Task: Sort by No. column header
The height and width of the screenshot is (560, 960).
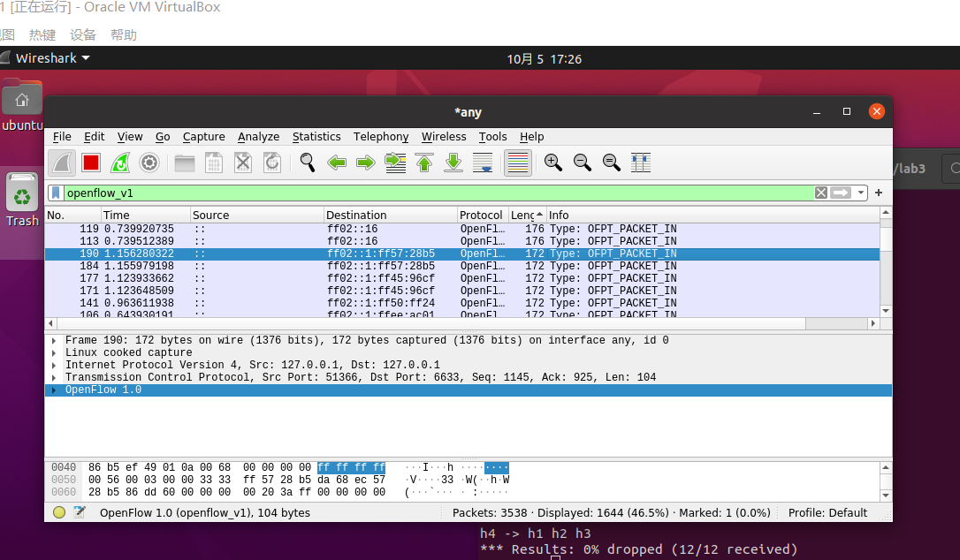Action: [x=72, y=215]
